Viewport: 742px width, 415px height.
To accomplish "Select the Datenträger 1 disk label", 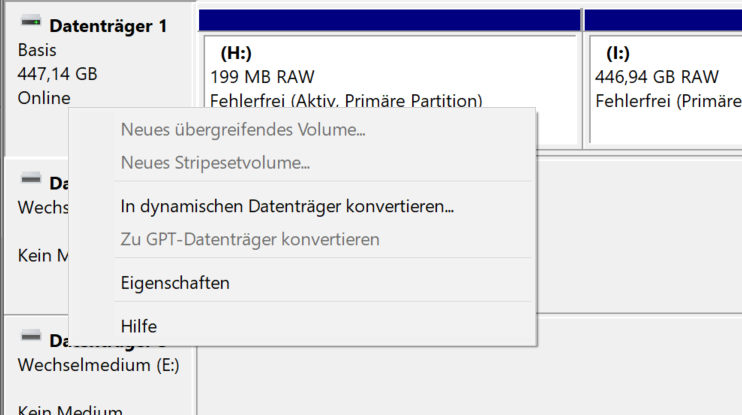I will (x=108, y=26).
